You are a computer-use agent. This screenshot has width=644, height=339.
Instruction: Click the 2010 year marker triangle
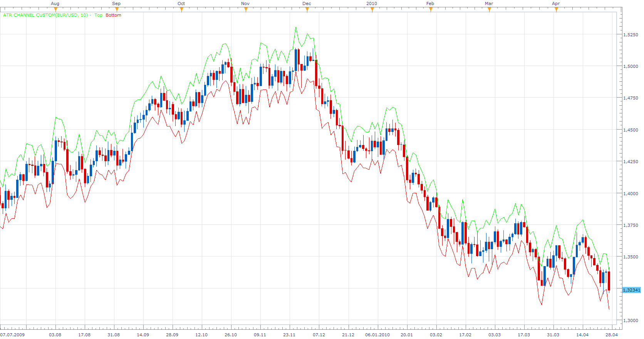[x=372, y=9]
